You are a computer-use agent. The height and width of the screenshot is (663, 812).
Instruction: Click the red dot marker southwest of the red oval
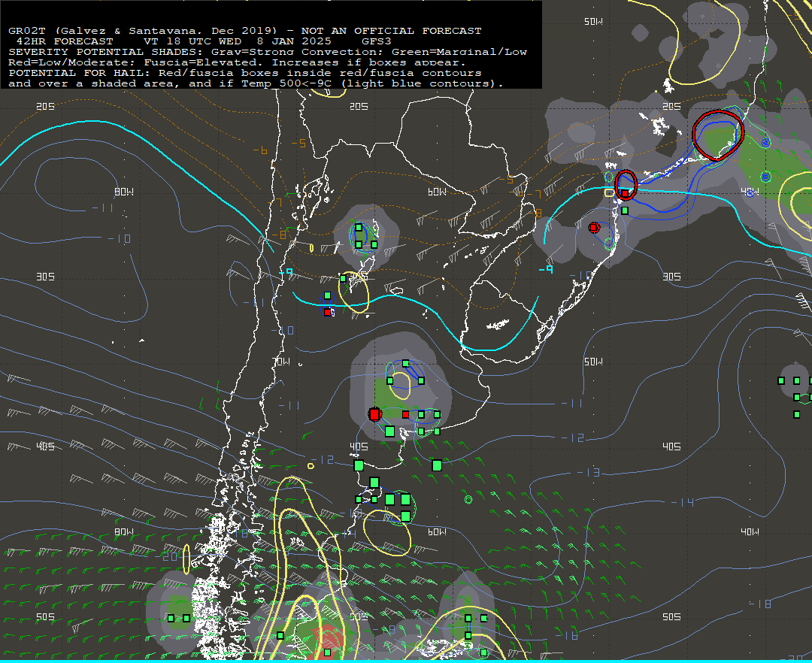click(x=594, y=227)
